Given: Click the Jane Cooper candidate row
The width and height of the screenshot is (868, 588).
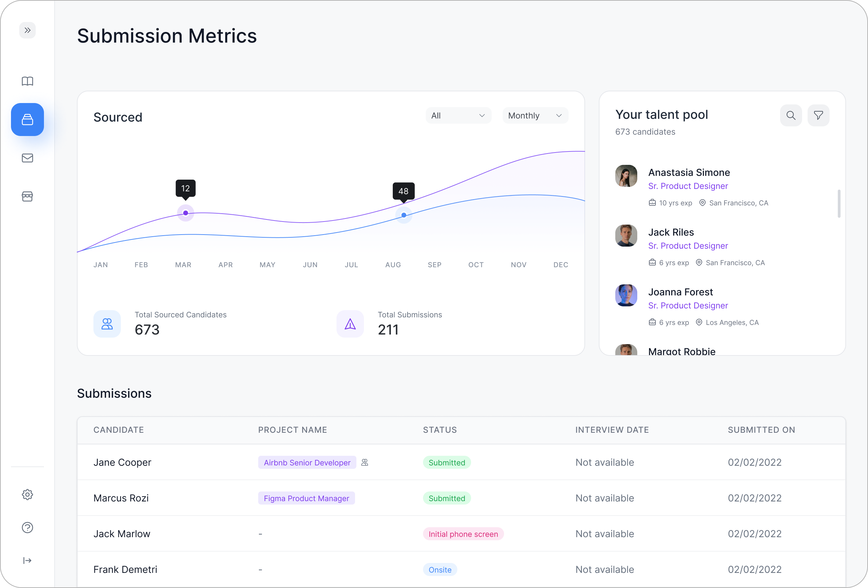Looking at the screenshot, I should pos(122,462).
